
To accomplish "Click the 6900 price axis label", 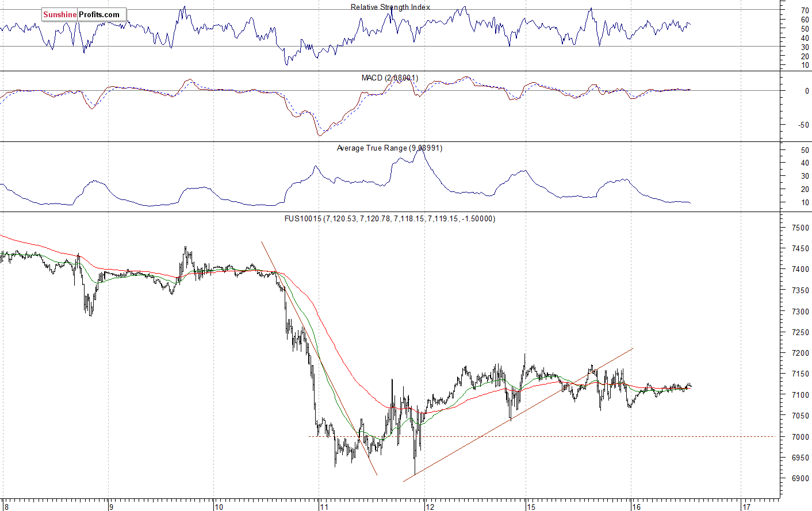I will (800, 478).
